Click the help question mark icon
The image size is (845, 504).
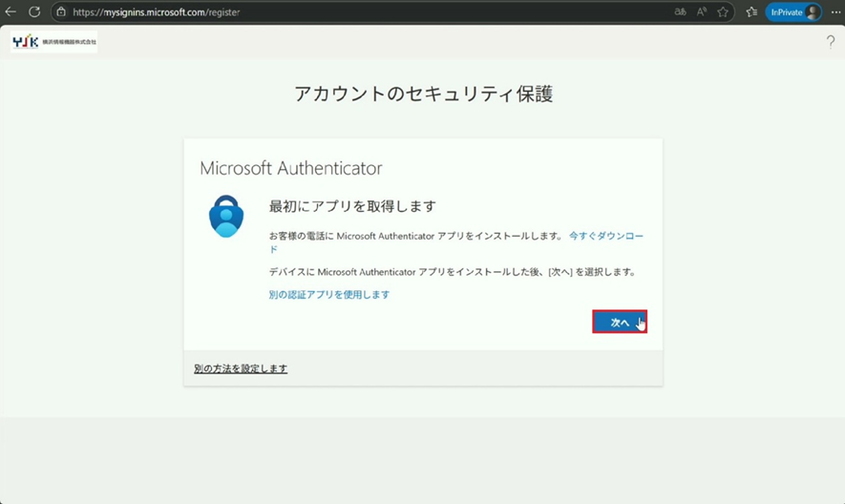pos(830,42)
